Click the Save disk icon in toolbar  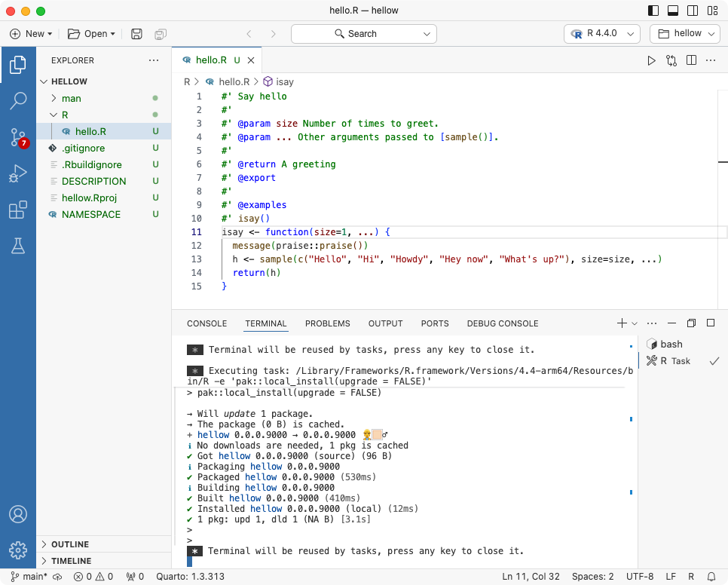(136, 34)
